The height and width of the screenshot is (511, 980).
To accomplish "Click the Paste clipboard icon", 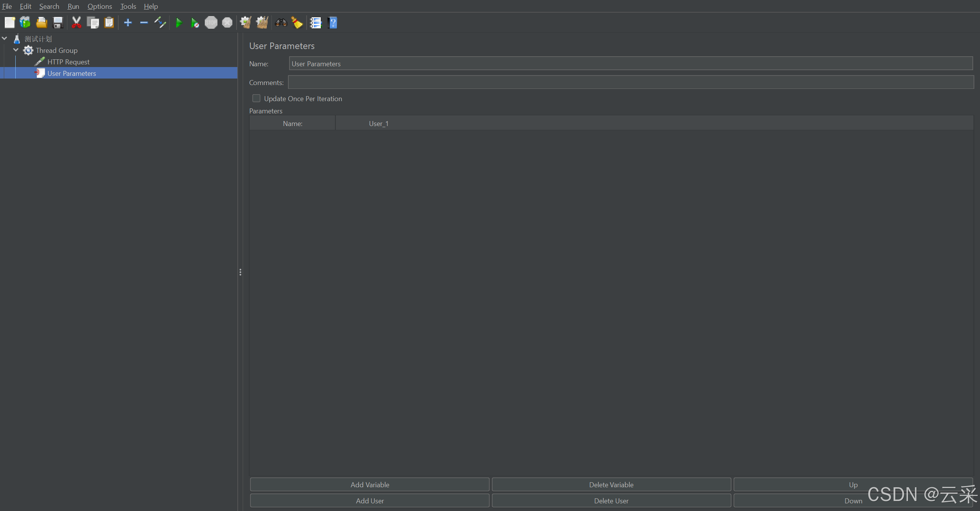I will [x=109, y=23].
